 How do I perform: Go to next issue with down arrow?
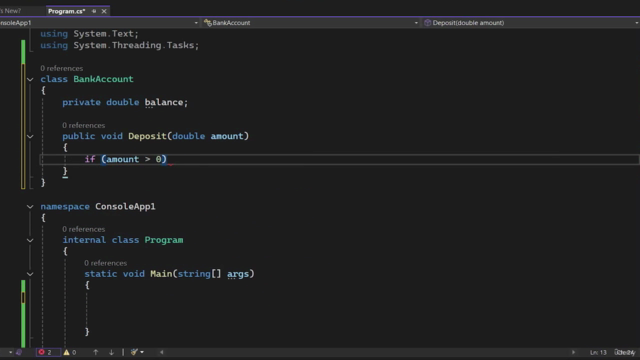pos(111,352)
